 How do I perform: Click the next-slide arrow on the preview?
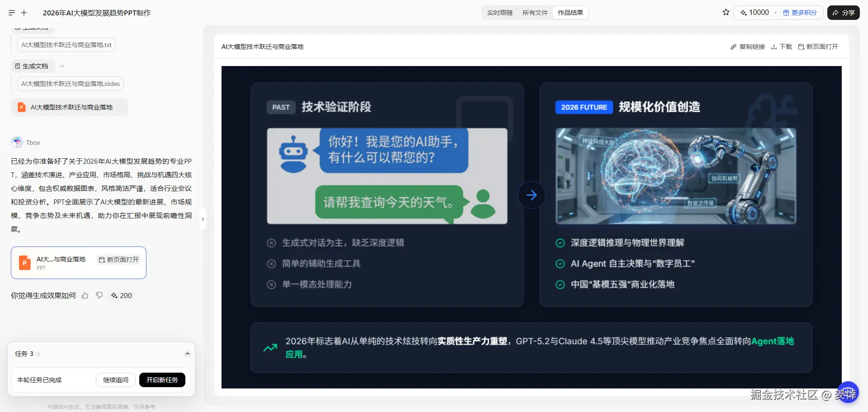point(531,194)
